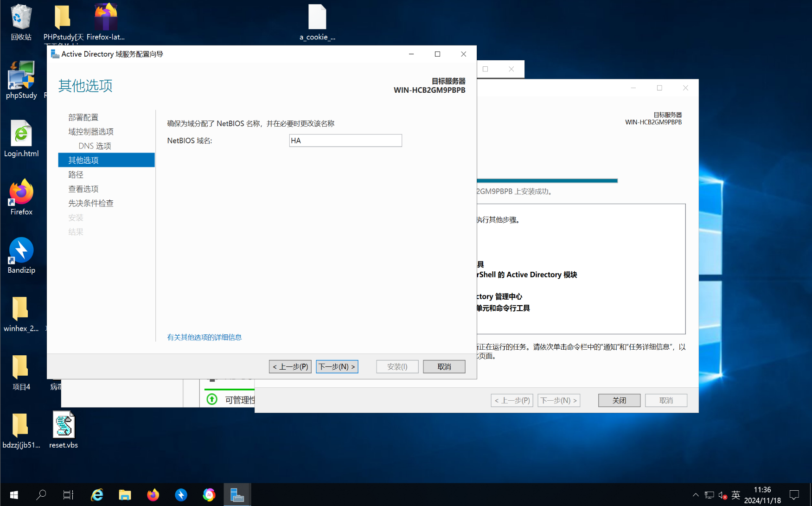The height and width of the screenshot is (506, 812).
Task: Open File Explorer from the taskbar
Action: pos(125,495)
